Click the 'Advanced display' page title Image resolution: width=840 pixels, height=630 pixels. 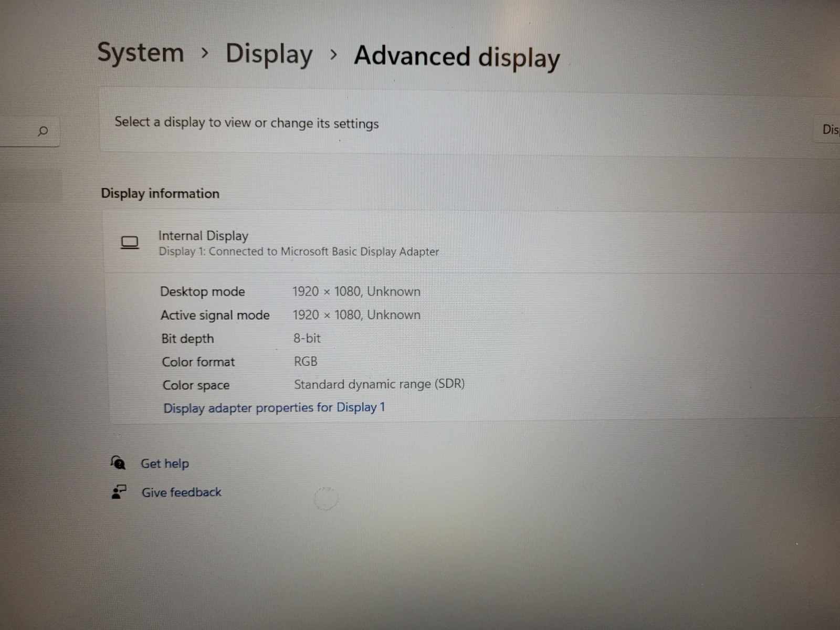point(457,57)
